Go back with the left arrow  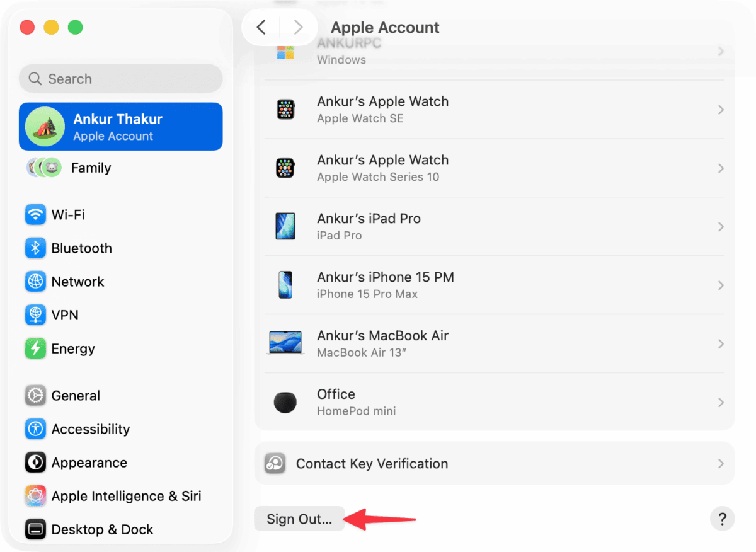(x=261, y=27)
